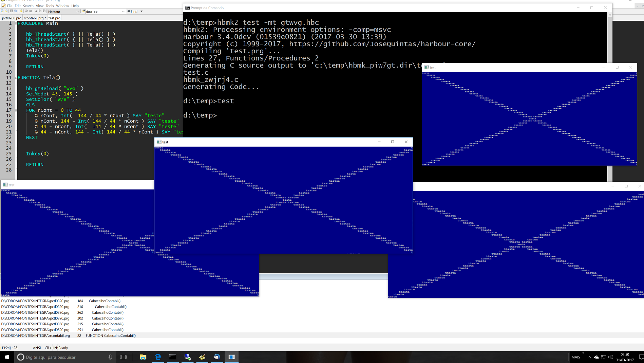Screen dimensions: 644x363
Task: Click the Paste toolbar icon
Action: [44, 11]
